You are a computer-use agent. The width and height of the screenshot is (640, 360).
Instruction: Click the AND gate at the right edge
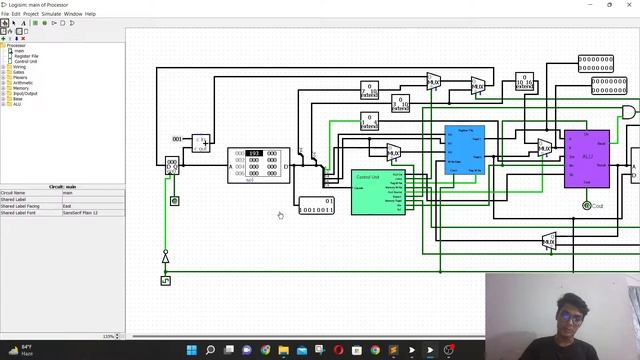(x=629, y=112)
